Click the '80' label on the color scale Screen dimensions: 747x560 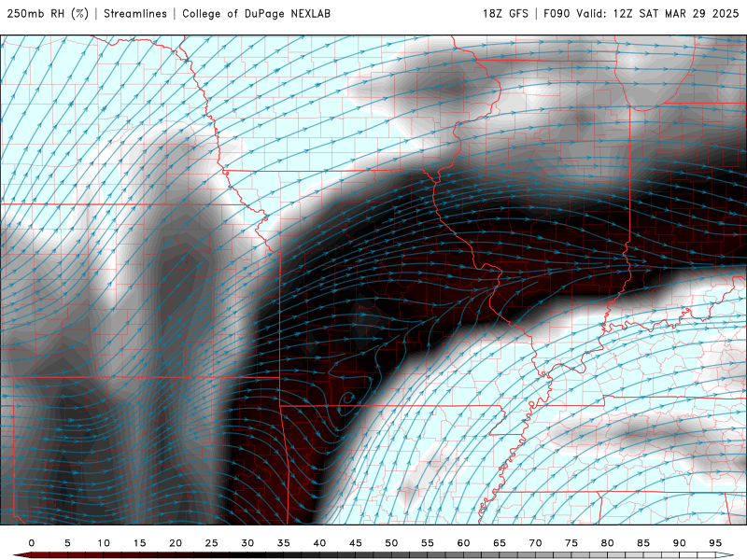608,543
